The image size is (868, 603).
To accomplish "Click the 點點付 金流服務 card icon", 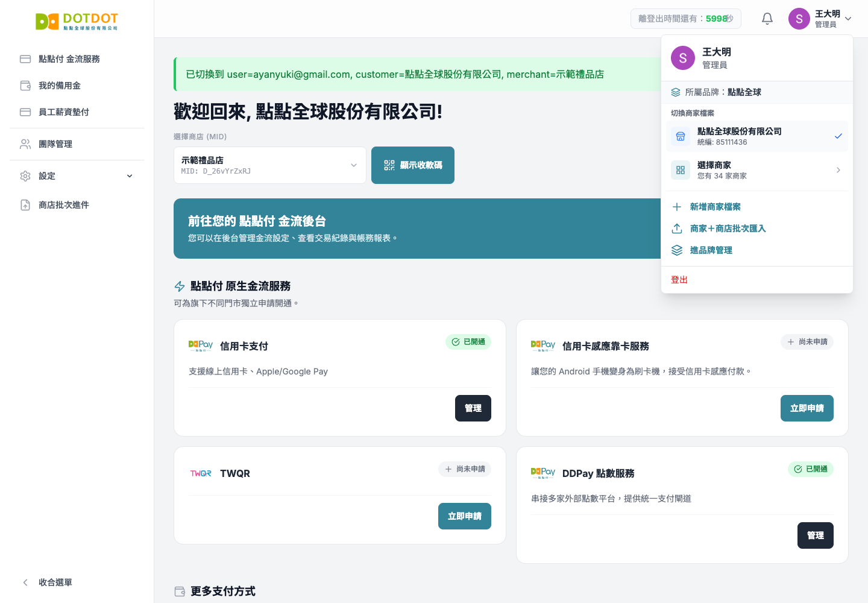I will [25, 59].
